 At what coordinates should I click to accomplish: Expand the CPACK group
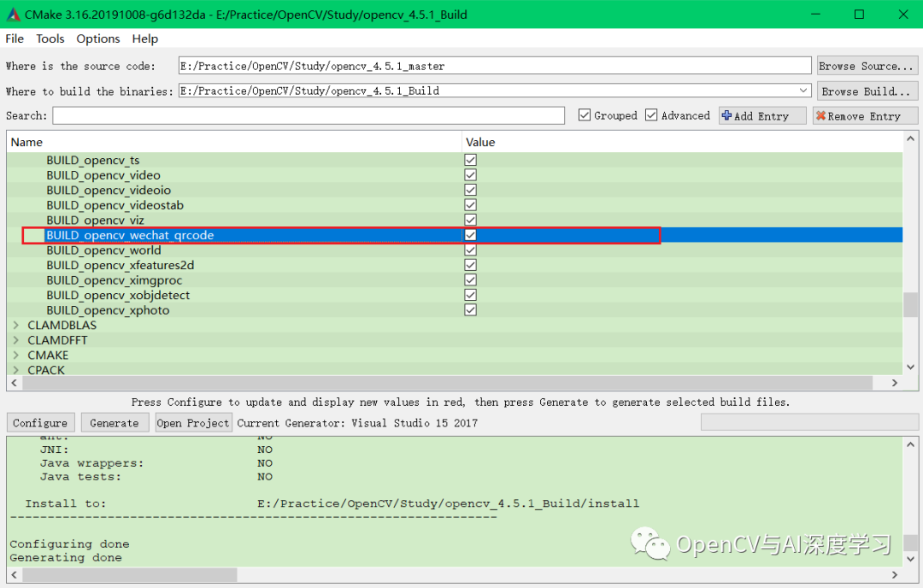(x=16, y=370)
